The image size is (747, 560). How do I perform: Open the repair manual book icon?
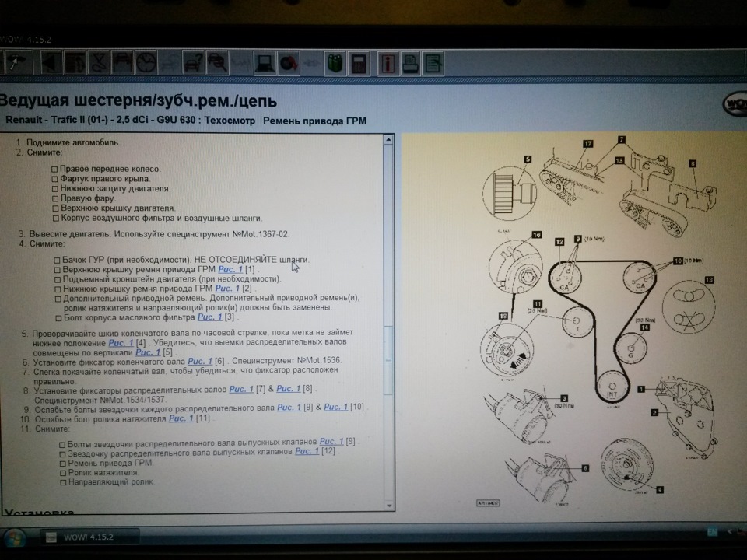pyautogui.click(x=75, y=62)
